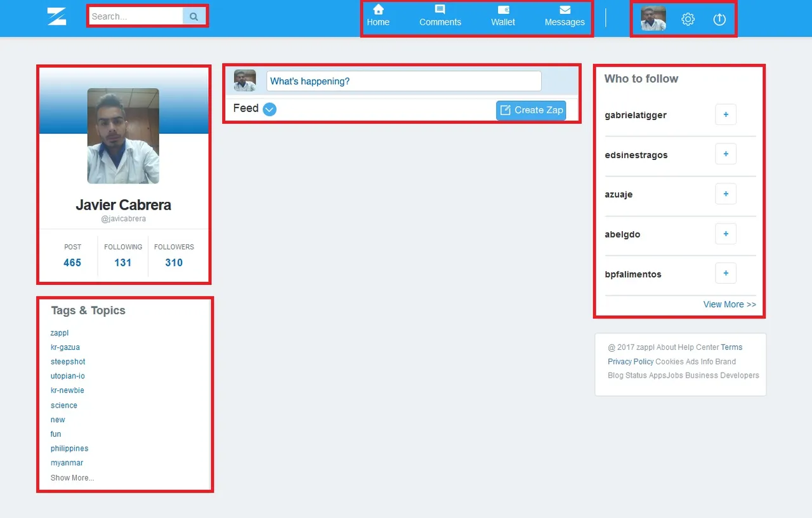Open bpfalimentos's profile name
This screenshot has height=518, width=812.
633,274
